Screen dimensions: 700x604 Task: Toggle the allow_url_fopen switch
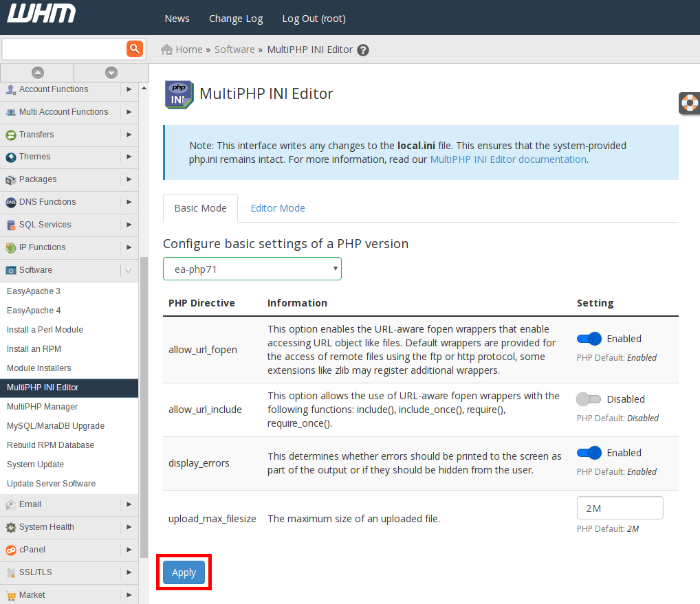[x=589, y=339]
